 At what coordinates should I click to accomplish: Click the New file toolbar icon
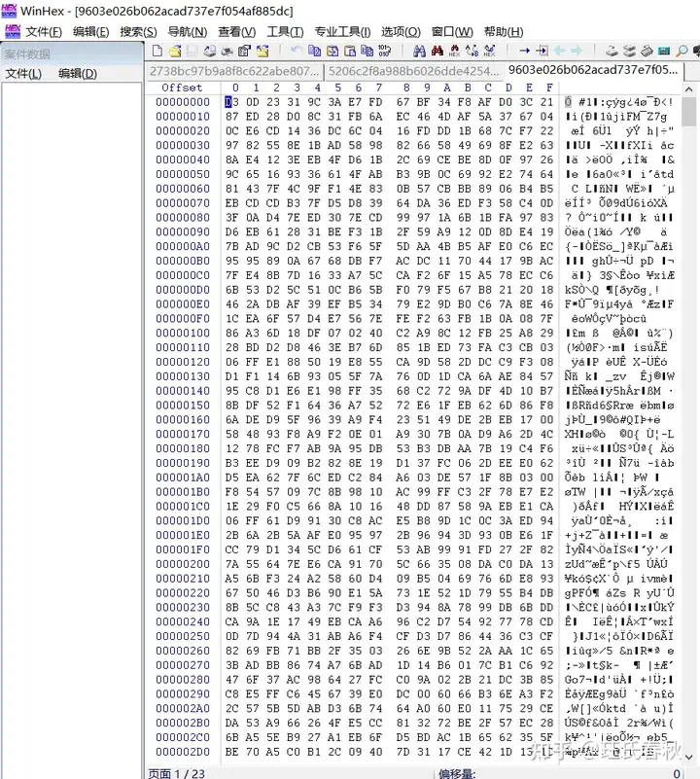click(157, 51)
